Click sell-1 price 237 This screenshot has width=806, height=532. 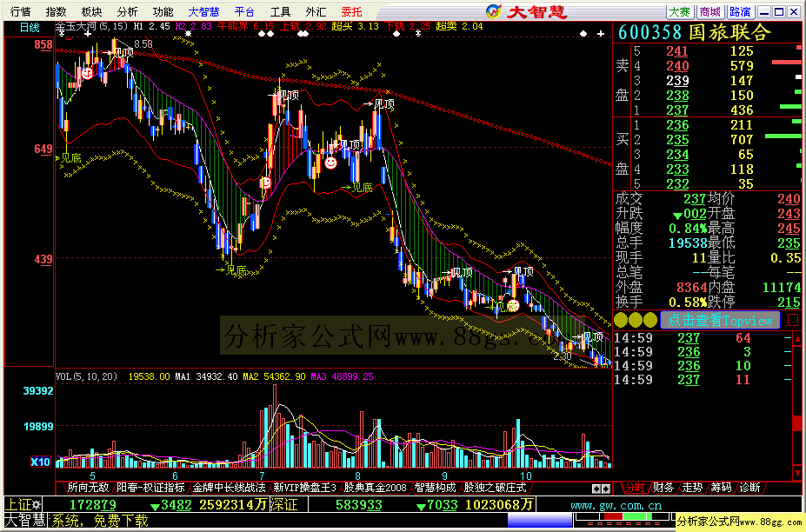click(677, 110)
